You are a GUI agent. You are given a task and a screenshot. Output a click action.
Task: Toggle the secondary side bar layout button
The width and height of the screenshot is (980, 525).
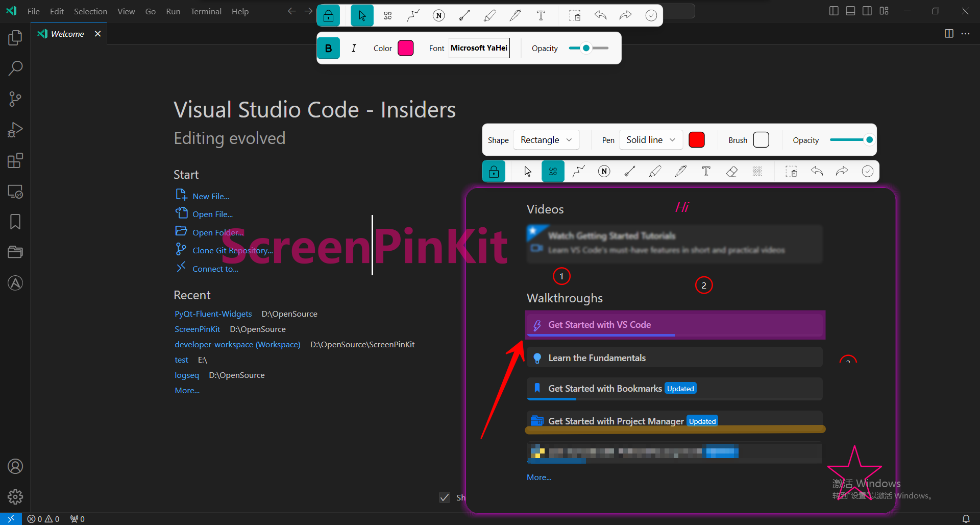coord(867,11)
